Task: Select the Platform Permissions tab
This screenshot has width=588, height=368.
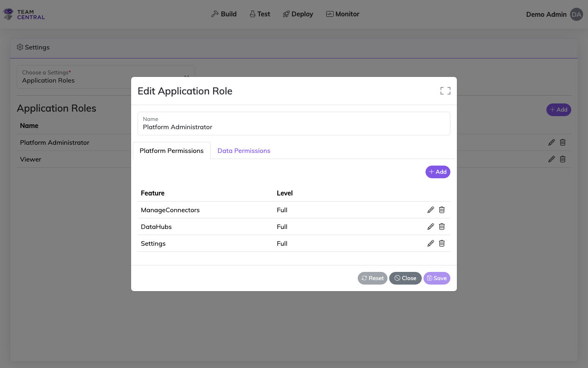Action: tap(171, 150)
